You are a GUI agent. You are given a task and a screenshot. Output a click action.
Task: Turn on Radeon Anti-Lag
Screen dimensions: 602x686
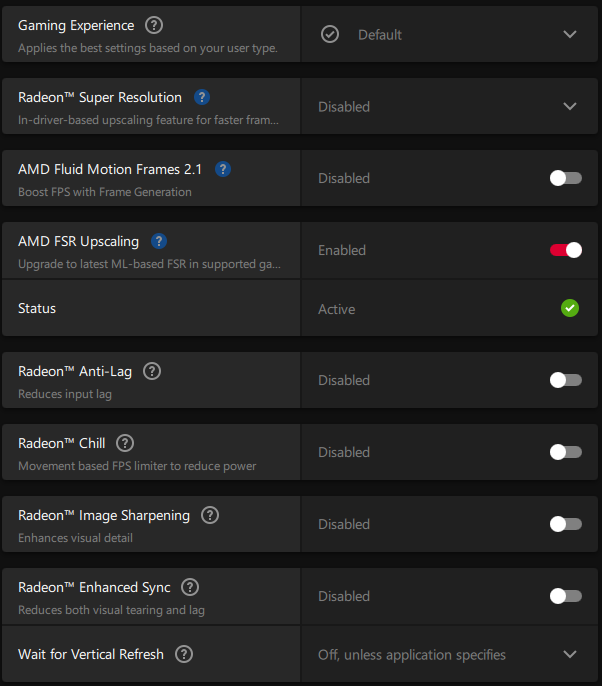tap(566, 380)
